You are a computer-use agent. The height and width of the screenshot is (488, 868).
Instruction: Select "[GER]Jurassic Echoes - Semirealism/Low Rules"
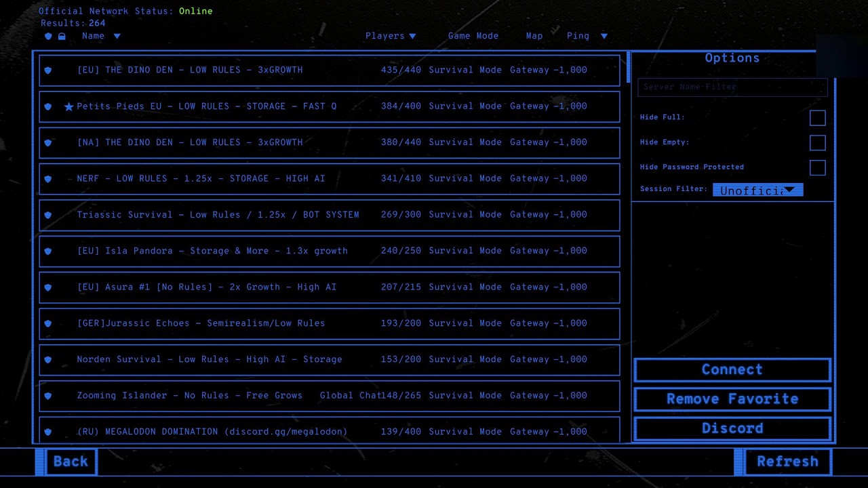point(330,323)
